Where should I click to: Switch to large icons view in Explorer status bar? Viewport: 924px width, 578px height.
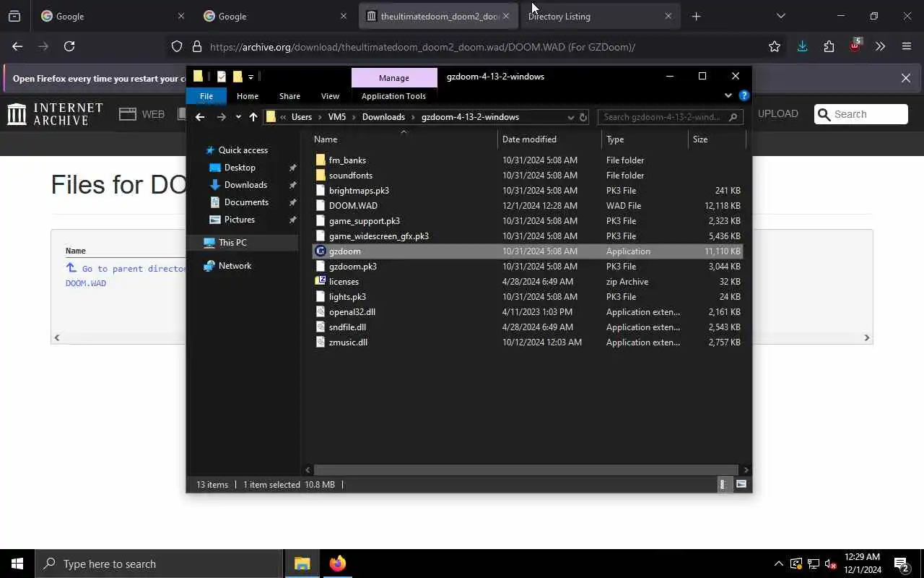coord(741,485)
